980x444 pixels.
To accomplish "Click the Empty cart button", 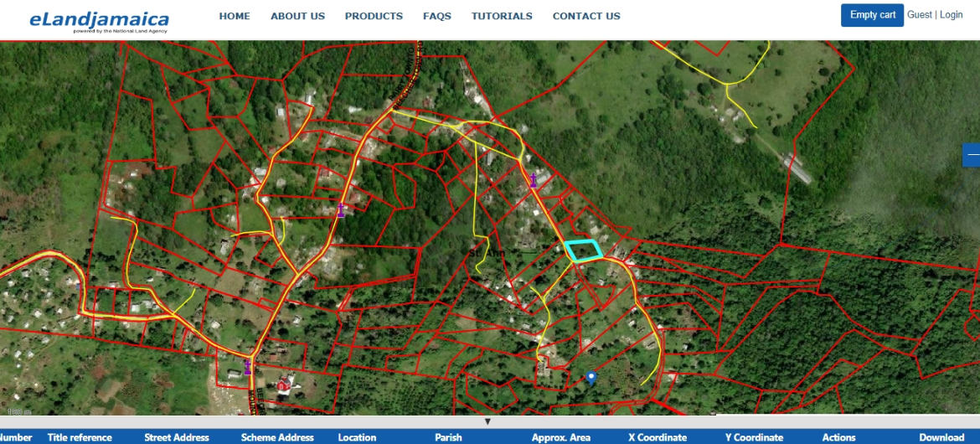I will click(872, 15).
